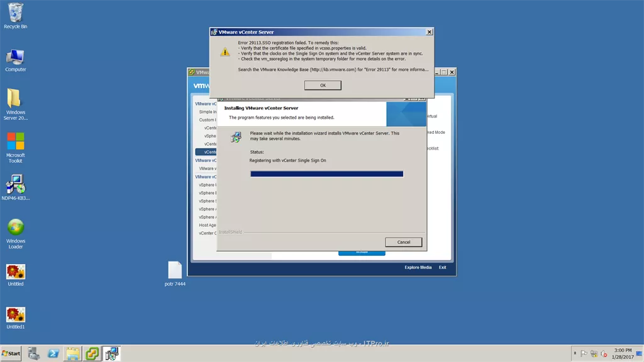
Task: Maximize the background VMware installer window
Action: click(x=444, y=72)
